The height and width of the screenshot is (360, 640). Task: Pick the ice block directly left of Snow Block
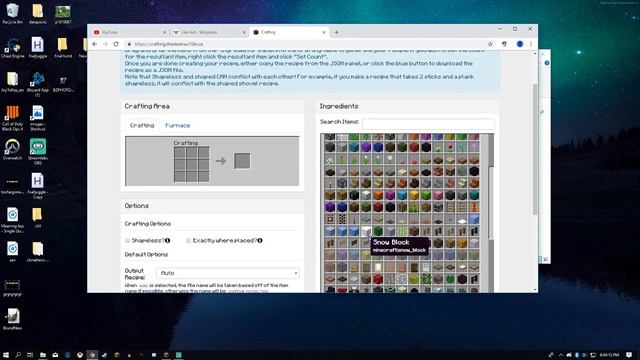tap(354, 231)
